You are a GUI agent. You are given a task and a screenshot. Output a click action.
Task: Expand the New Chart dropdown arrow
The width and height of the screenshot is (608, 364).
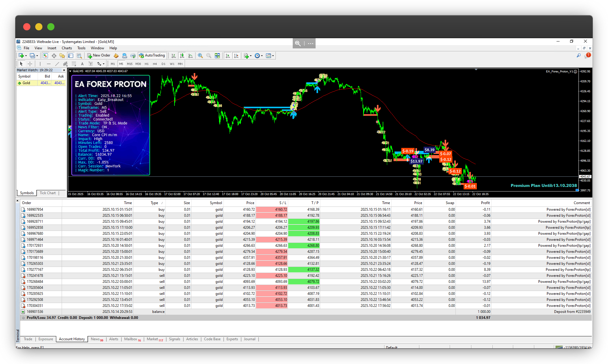pos(26,56)
